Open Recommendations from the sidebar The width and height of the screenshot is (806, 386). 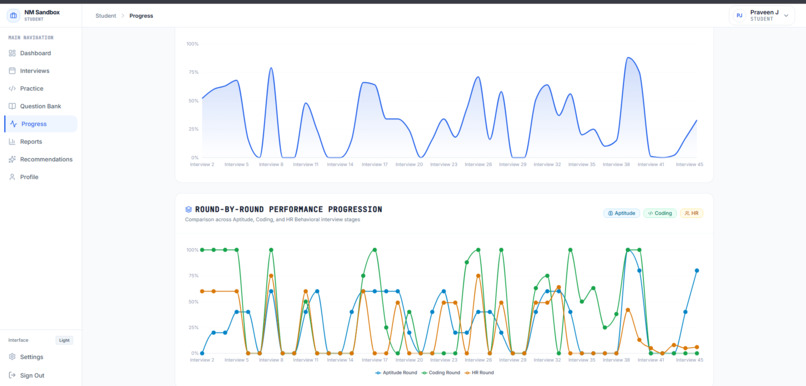point(41,159)
